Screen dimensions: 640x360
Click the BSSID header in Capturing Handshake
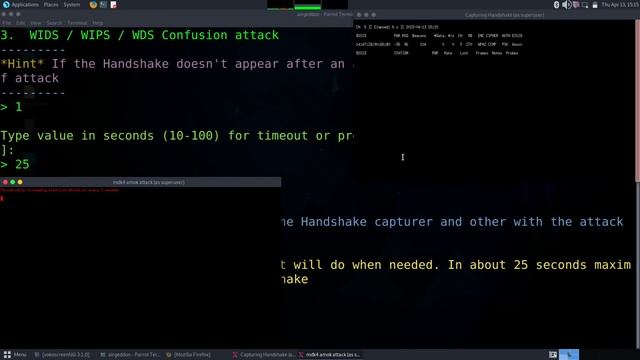tap(361, 36)
